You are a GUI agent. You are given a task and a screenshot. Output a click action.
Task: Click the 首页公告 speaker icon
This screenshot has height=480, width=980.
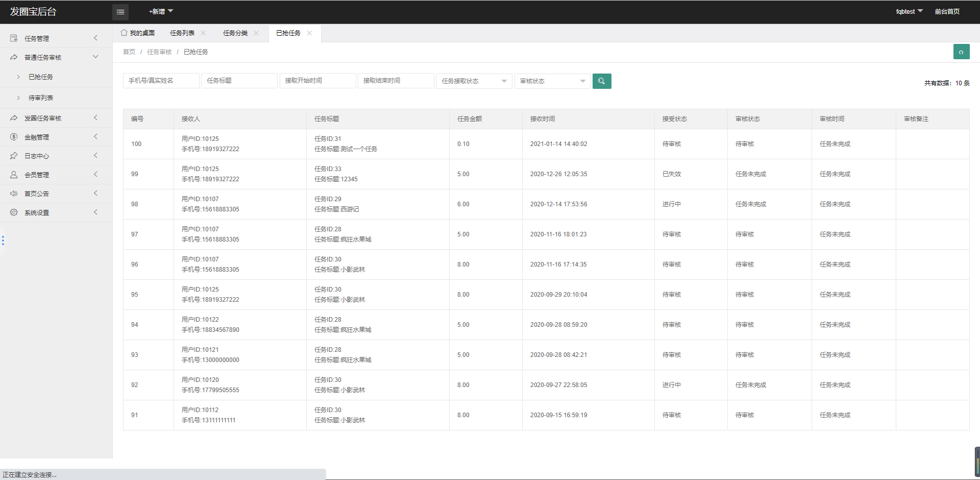pyautogui.click(x=14, y=194)
